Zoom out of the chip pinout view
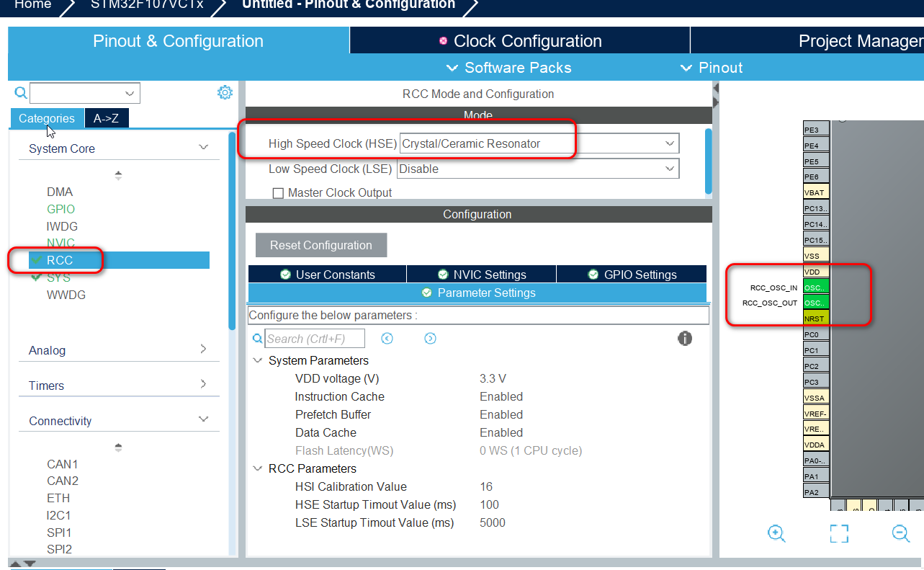Viewport: 924px width, 570px height. [x=901, y=533]
